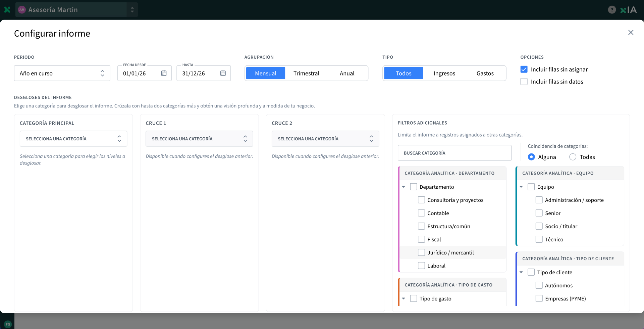Open Categoría principal category selector

coord(73,139)
